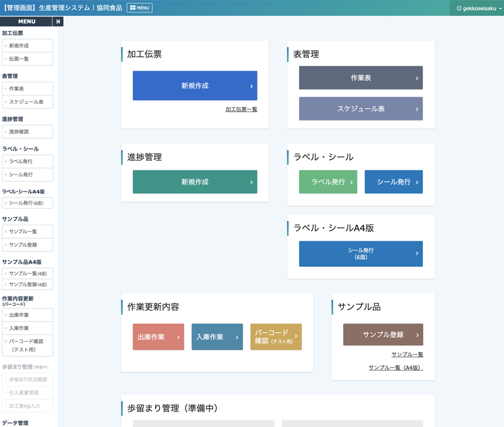
Task: Click the yellow バーコード確認 button
Action: coord(276,337)
